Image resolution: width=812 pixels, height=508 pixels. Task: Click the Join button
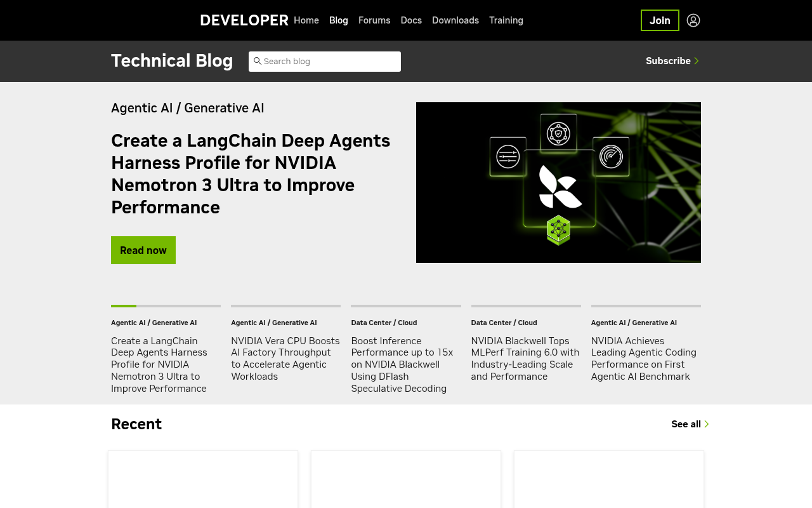pyautogui.click(x=660, y=20)
